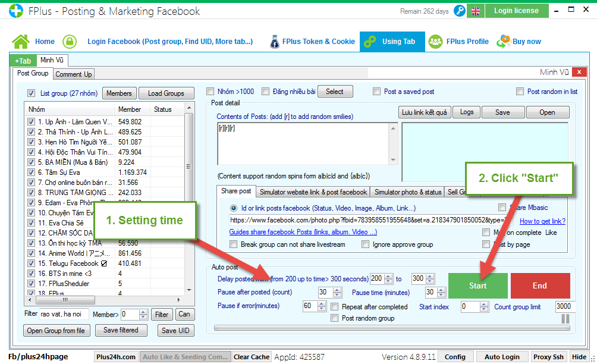Click the Load Groups button
Image resolution: width=597 pixels, height=364 pixels.
click(166, 93)
